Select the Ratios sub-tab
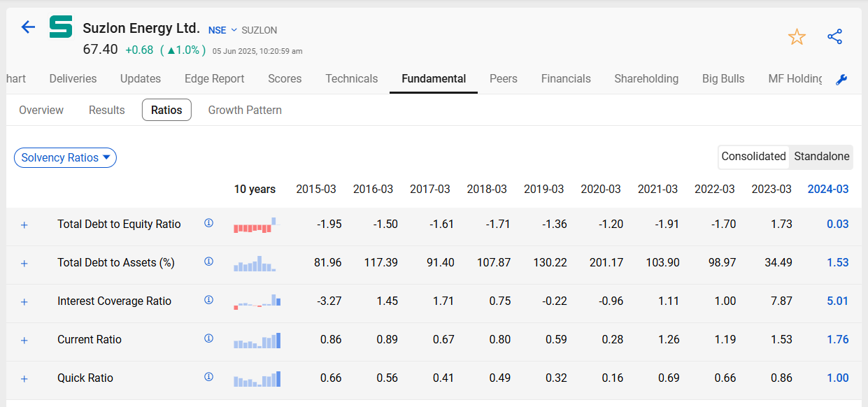Screen dimensions: 868x407 coord(166,110)
